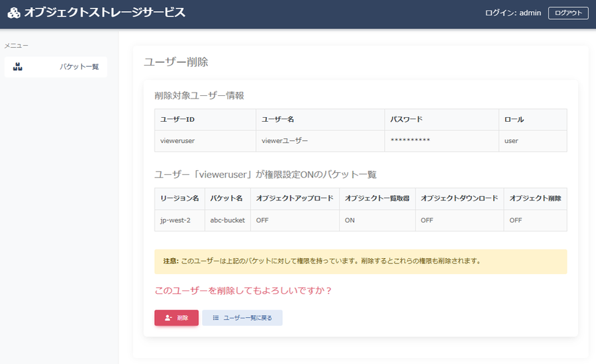Click the cubes logo icon in header
This screenshot has width=596, height=364.
coord(14,13)
